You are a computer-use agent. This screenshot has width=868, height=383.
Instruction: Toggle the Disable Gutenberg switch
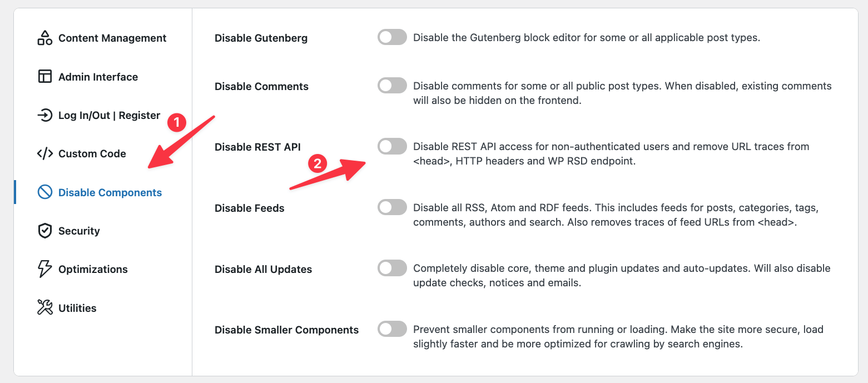(392, 37)
